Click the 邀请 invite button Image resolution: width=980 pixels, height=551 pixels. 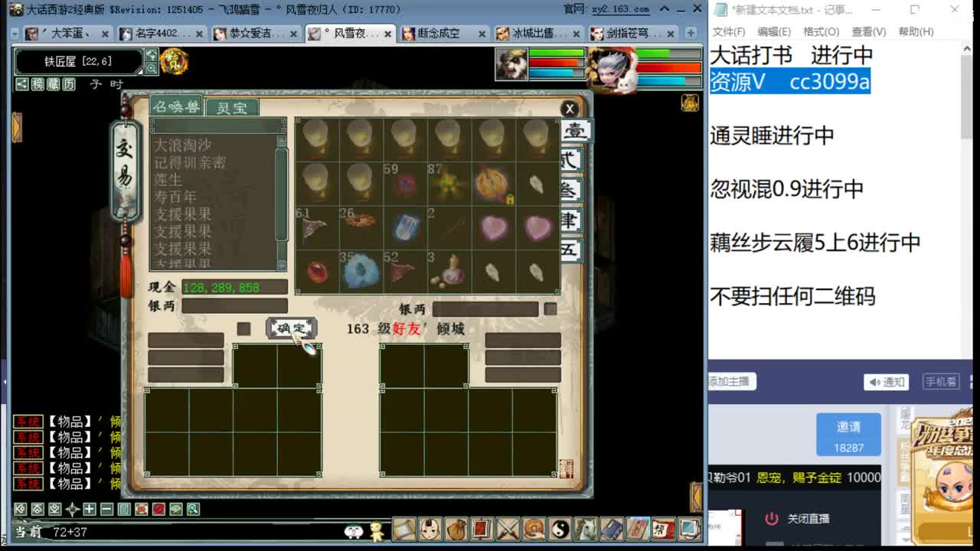(x=848, y=434)
